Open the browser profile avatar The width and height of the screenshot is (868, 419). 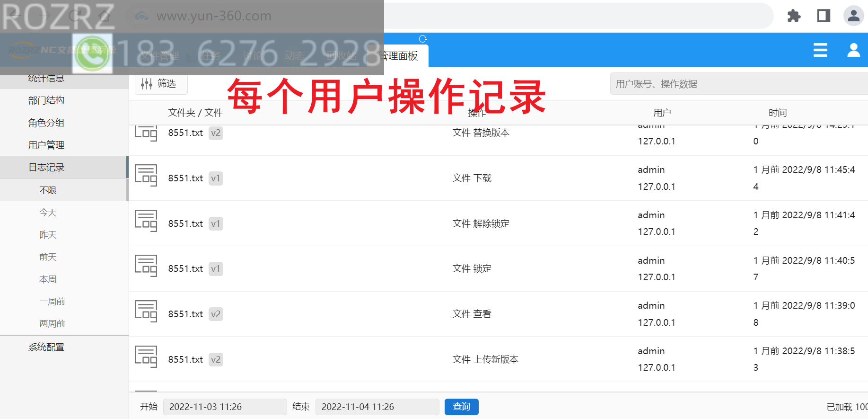point(853,16)
